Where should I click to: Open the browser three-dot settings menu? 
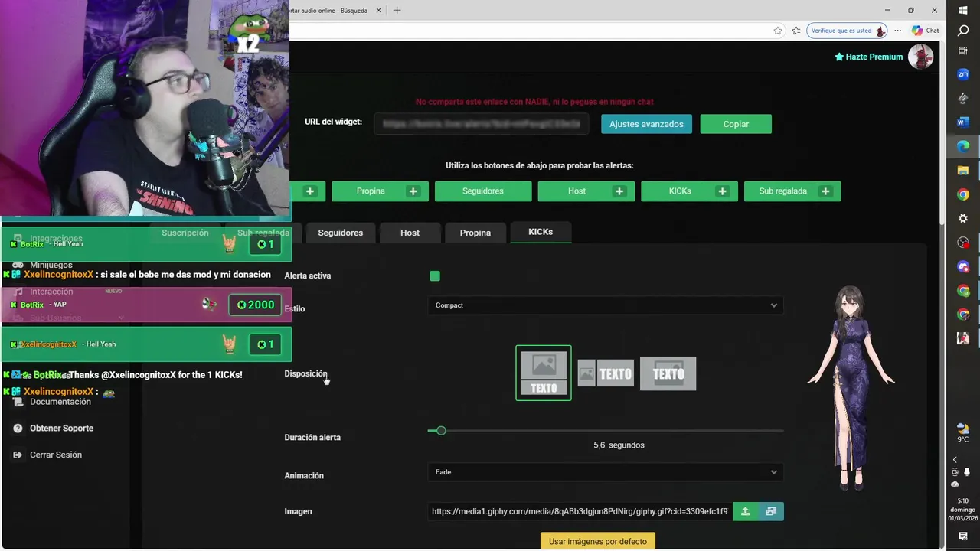pos(898,31)
